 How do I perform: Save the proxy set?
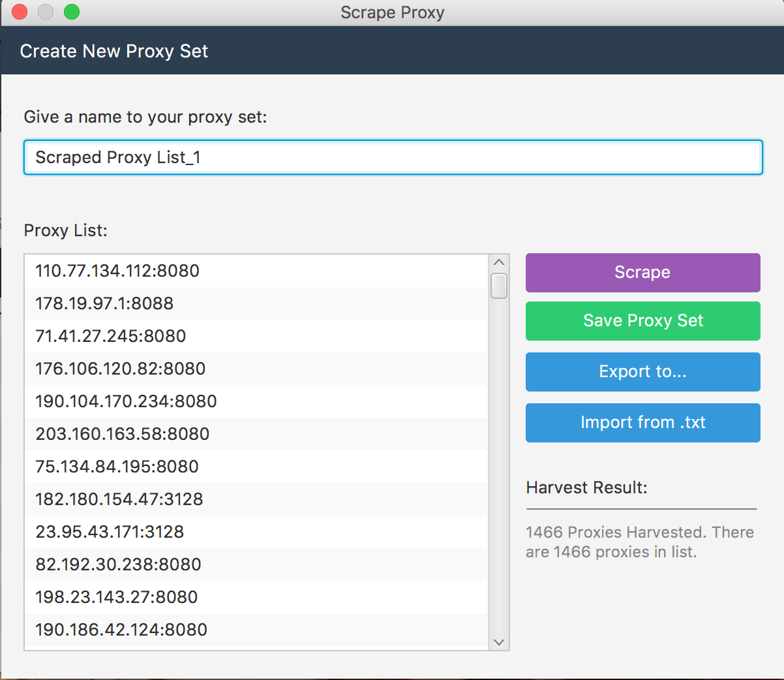pos(642,320)
